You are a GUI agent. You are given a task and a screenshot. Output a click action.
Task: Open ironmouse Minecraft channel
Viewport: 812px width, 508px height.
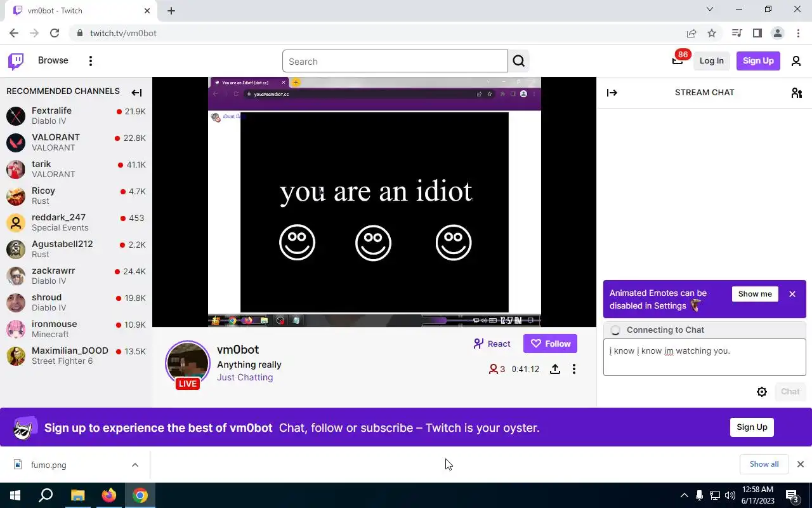[x=76, y=329]
